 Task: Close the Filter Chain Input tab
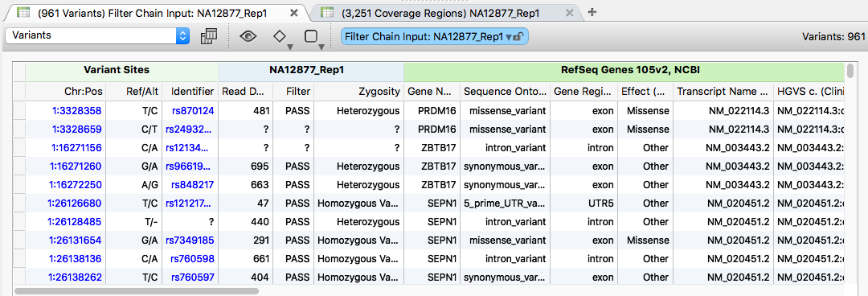294,12
